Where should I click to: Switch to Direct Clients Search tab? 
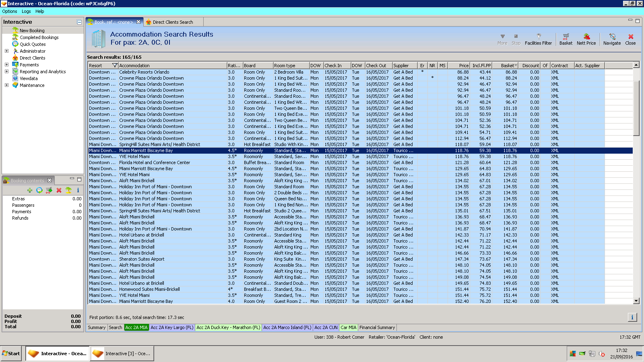[173, 22]
